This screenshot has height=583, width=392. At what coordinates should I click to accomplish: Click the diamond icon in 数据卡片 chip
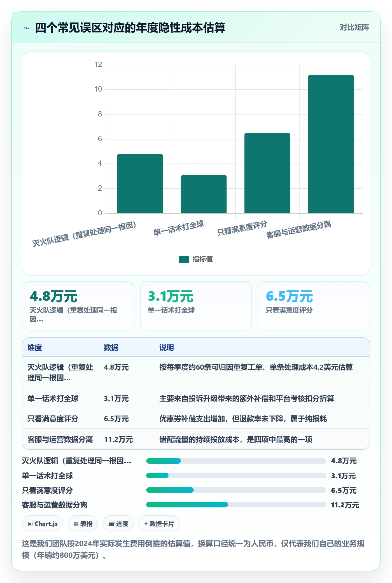pyautogui.click(x=146, y=523)
